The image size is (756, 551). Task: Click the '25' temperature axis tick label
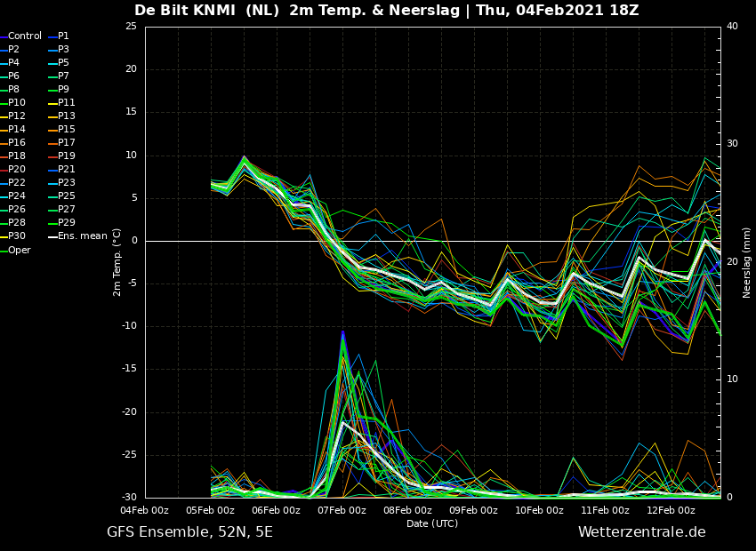[x=131, y=26]
